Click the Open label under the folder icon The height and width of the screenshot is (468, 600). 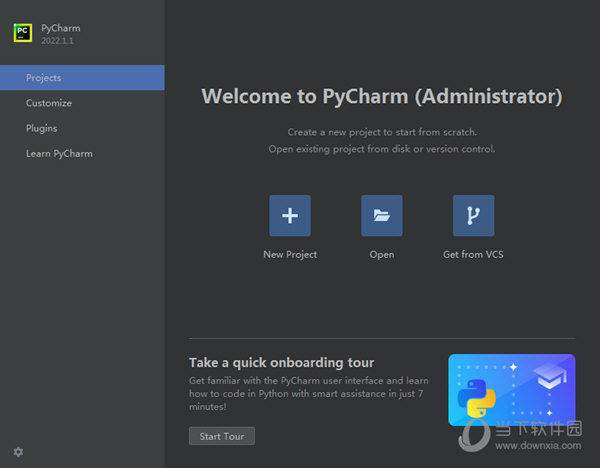[x=382, y=254]
